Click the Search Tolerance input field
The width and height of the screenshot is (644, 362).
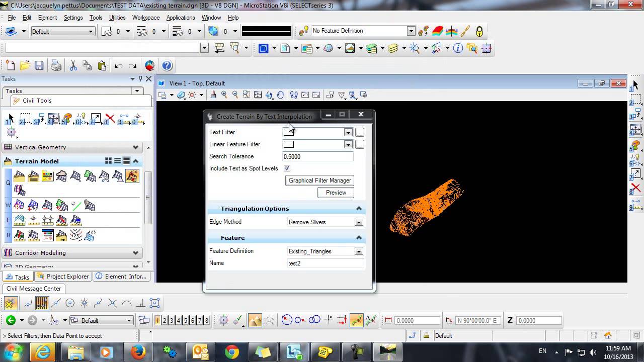click(x=317, y=156)
